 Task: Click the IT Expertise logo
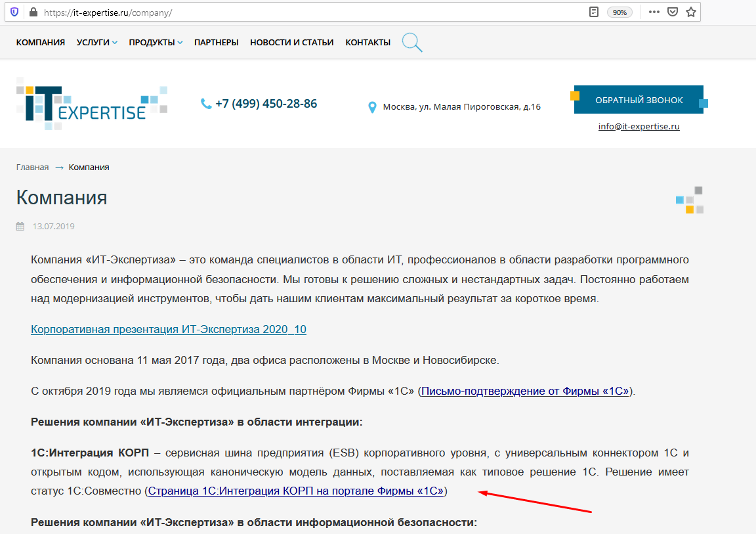[x=92, y=104]
